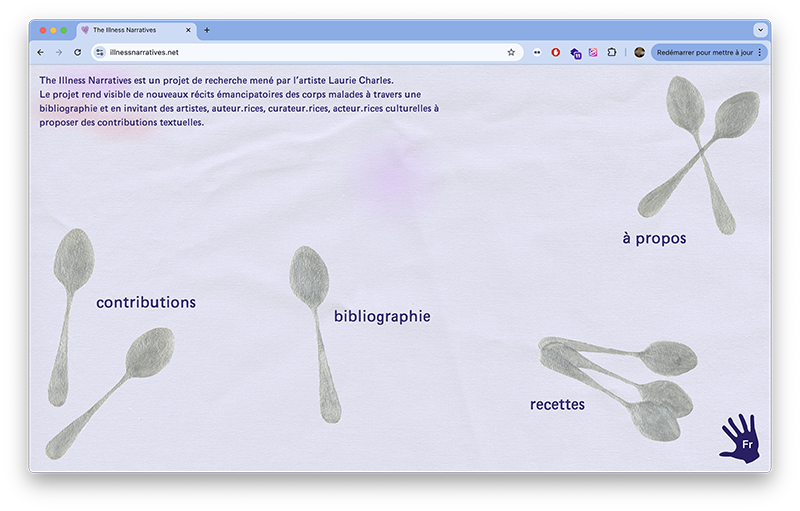Screen dimensions: 800x511
Task: Click the illnessnarratives.net address field
Action: (306, 53)
